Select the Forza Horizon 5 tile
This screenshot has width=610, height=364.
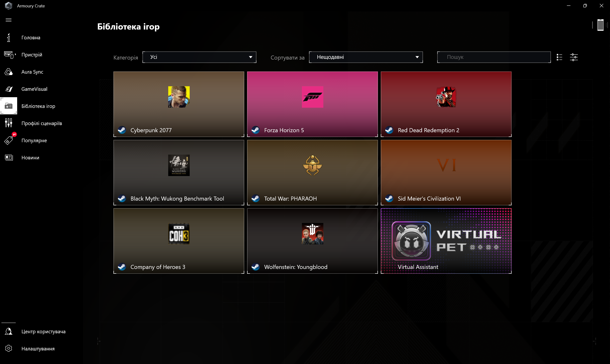point(312,104)
